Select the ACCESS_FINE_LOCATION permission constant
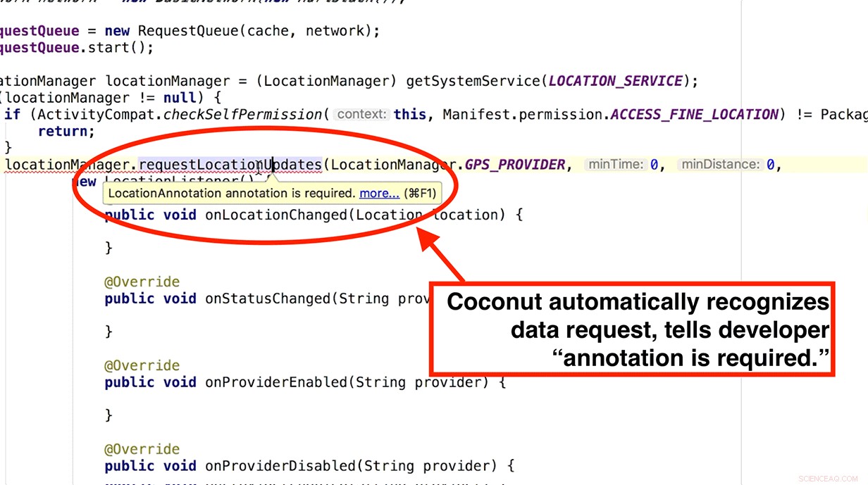Image resolution: width=868 pixels, height=485 pixels. 694,114
